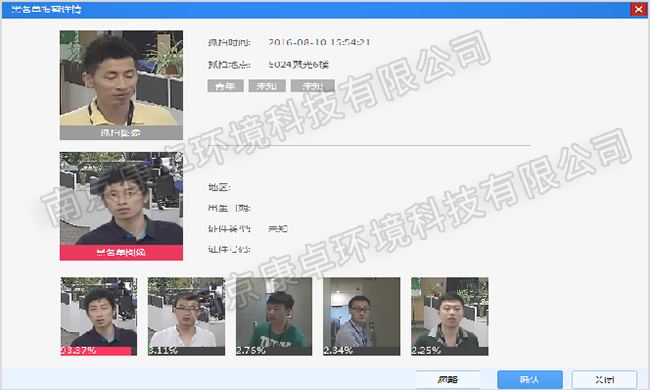
Task: Click the 证件类型 value 未知
Action: tap(278, 229)
